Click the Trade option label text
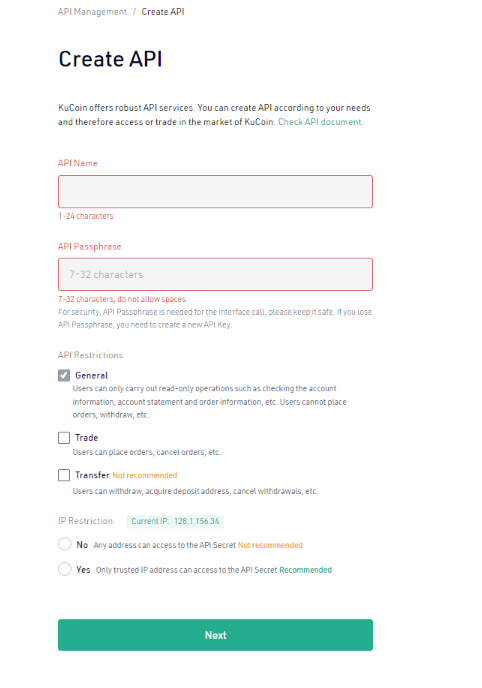482x688 pixels. coord(86,438)
